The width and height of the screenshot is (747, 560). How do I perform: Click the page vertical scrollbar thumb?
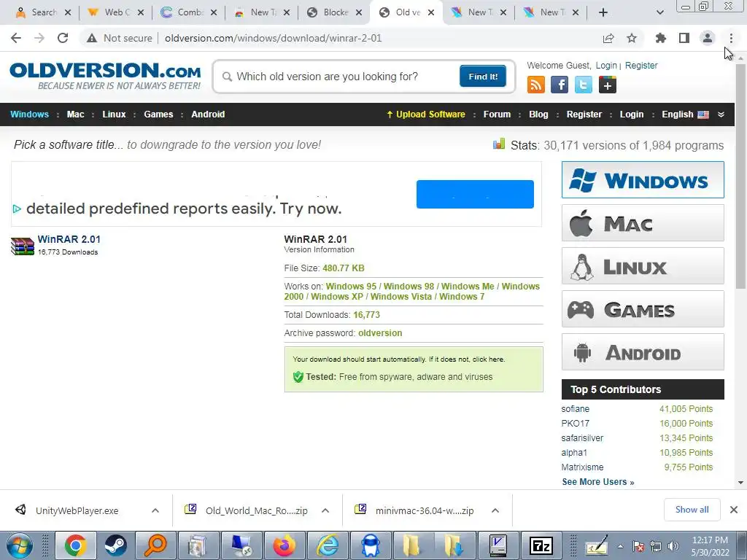point(740,175)
